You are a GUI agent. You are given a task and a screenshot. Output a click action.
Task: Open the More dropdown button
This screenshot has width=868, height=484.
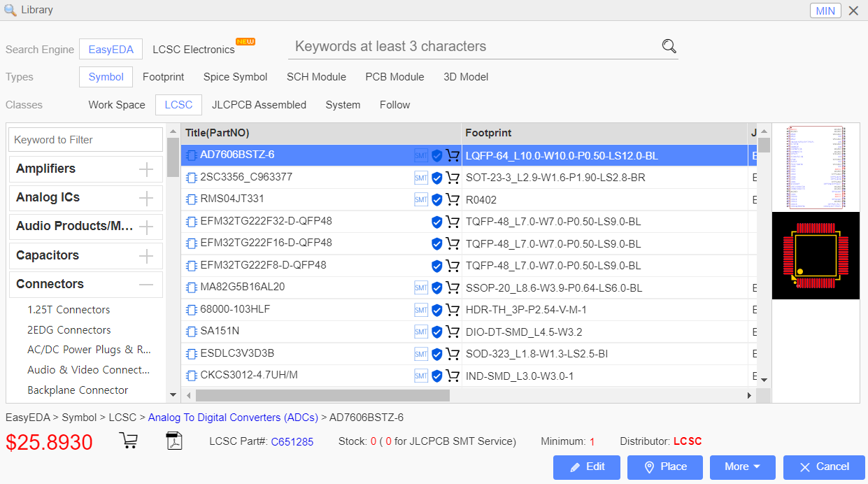point(743,467)
